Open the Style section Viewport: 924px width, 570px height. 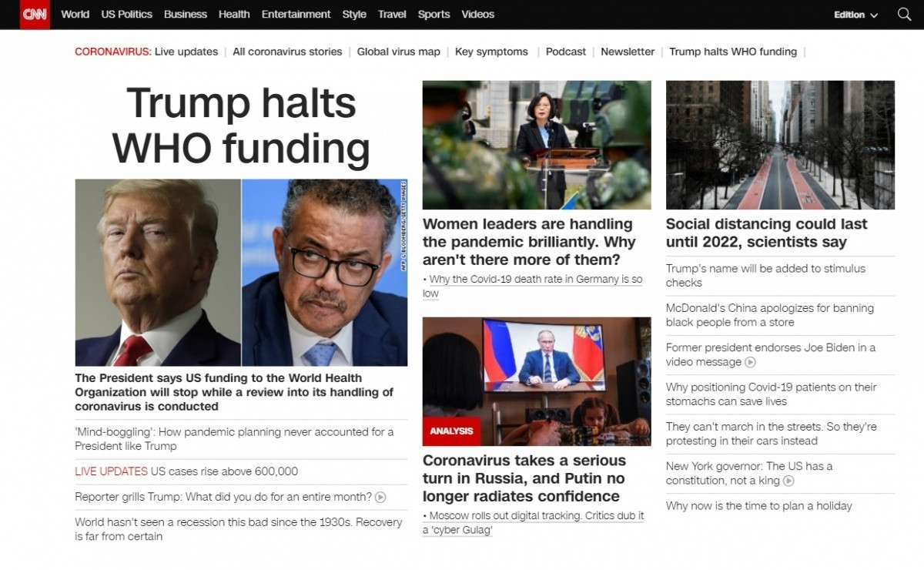(354, 14)
